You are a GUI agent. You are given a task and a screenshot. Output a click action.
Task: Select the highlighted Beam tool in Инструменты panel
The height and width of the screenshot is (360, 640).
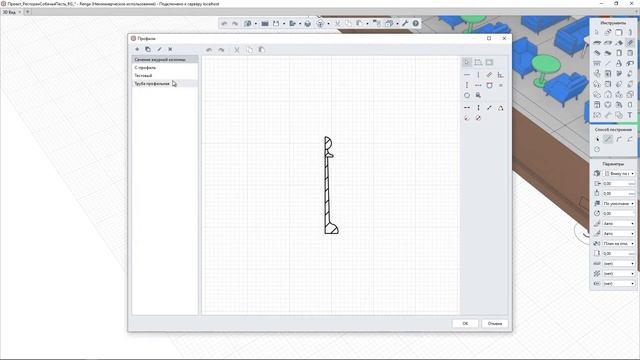(x=630, y=42)
